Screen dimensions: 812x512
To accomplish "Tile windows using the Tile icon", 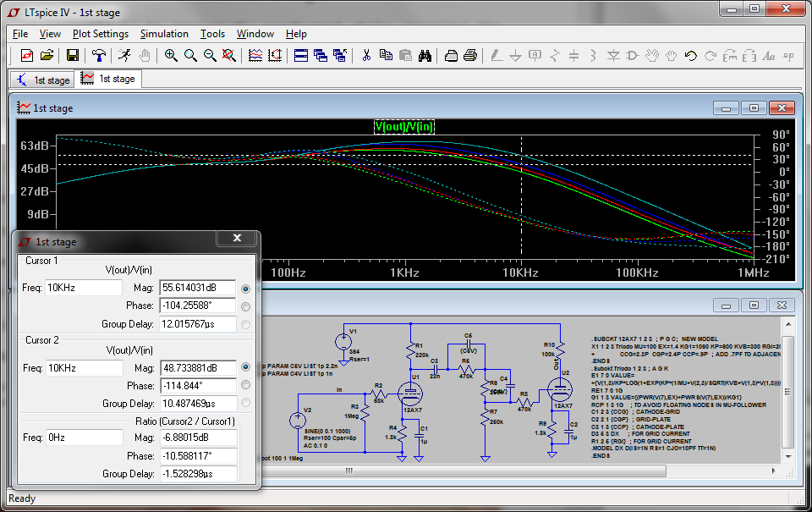I will point(300,56).
